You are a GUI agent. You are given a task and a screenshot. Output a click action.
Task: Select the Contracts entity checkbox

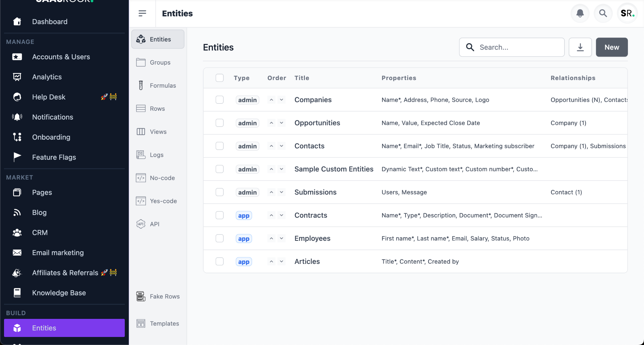(x=220, y=215)
